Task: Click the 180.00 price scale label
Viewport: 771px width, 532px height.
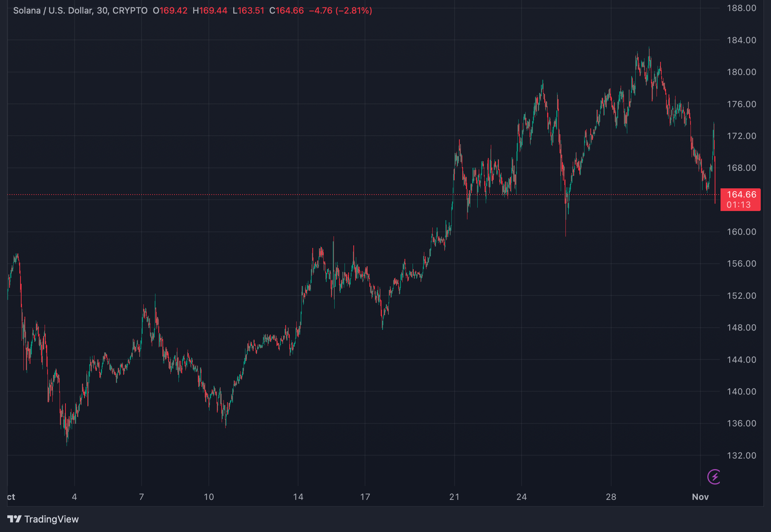Action: pyautogui.click(x=741, y=72)
